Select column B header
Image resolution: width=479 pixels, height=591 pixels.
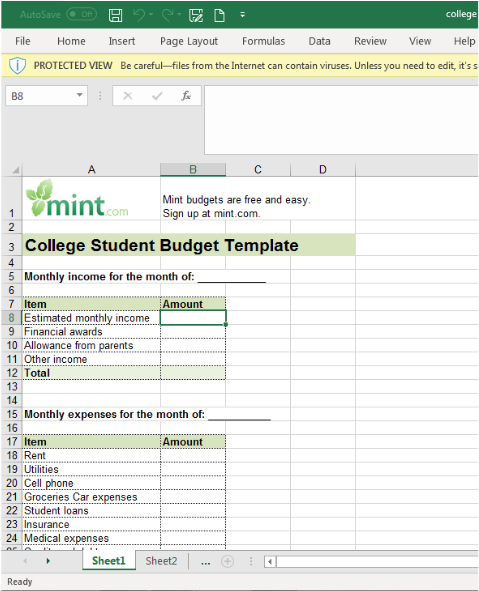[193, 170]
